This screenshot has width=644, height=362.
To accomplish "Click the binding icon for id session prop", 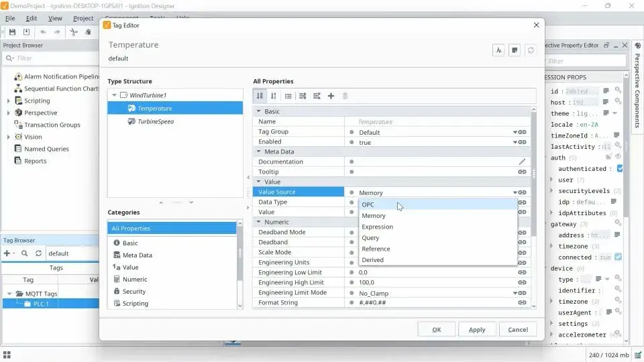I will pos(617,90).
